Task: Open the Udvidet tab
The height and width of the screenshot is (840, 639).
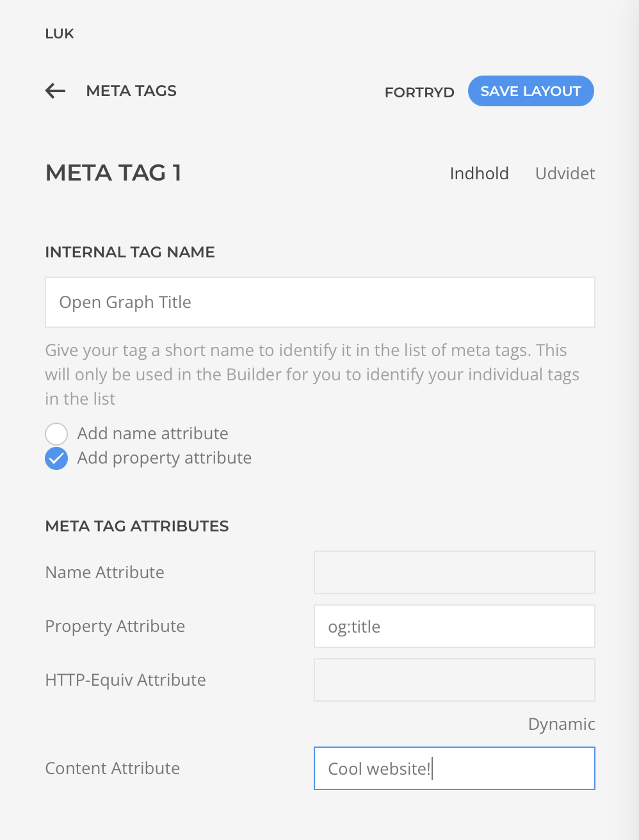Action: 565,174
